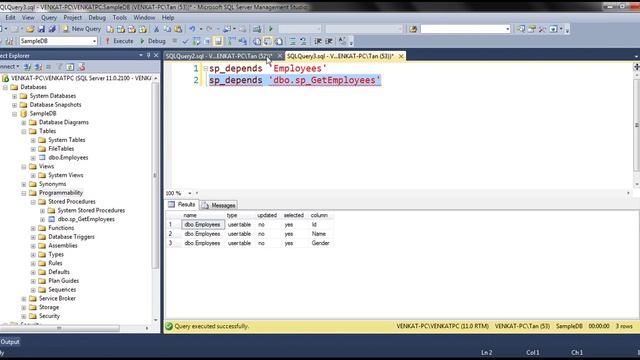Collapse the SampleDB database node
Screen dimensions: 640x360
pyautogui.click(x=14, y=113)
